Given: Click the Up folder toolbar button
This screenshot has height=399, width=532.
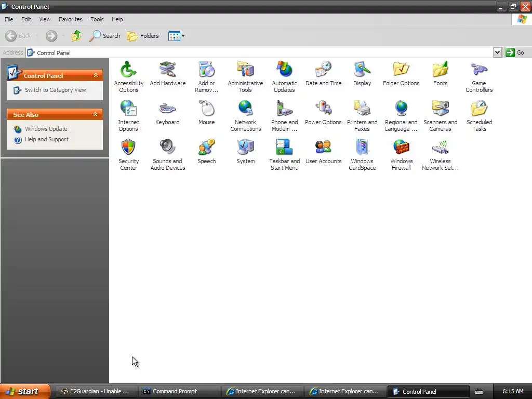Looking at the screenshot, I should [x=76, y=36].
